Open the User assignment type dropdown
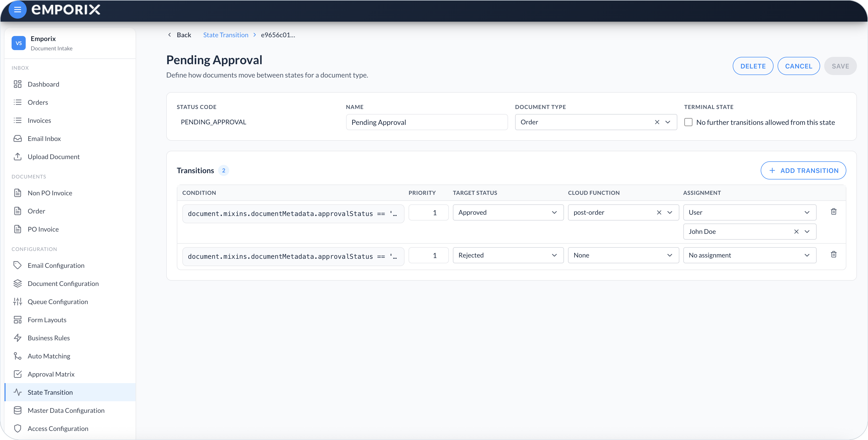868x440 pixels. click(749, 212)
